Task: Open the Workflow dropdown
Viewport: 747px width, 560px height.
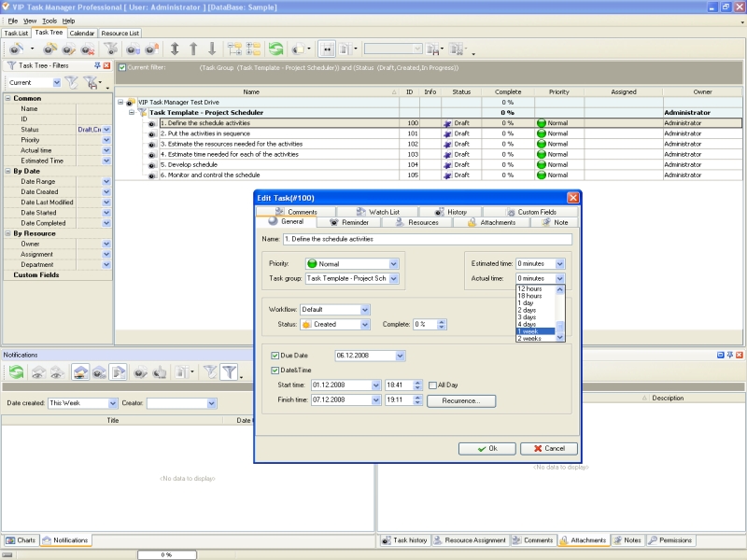Action: pyautogui.click(x=364, y=310)
